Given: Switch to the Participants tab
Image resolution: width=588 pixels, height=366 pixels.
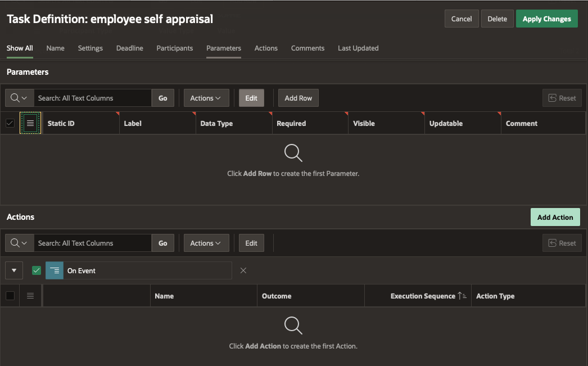Looking at the screenshot, I should [174, 48].
